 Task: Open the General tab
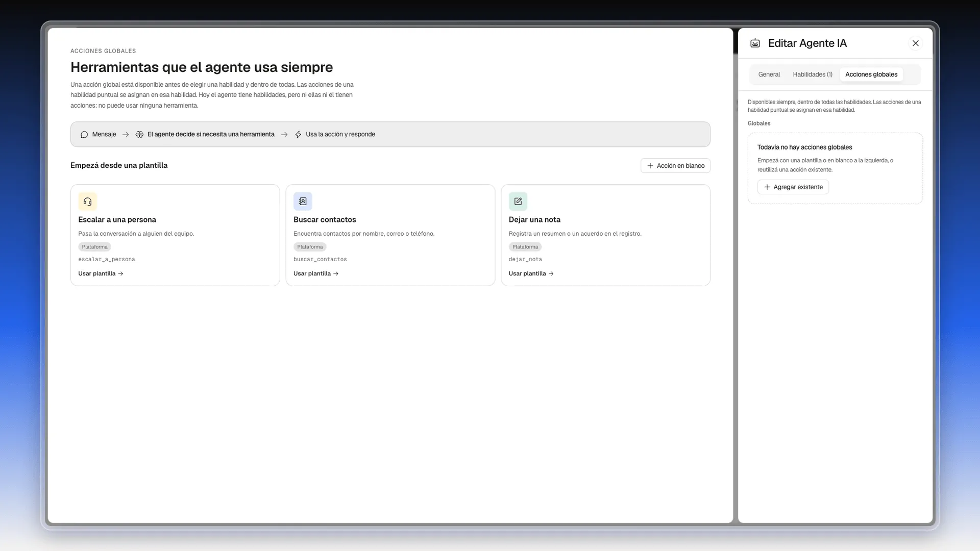pos(769,74)
